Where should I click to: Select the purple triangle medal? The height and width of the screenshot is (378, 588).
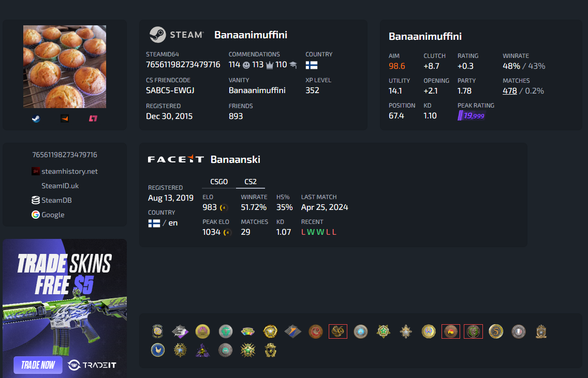(x=202, y=350)
